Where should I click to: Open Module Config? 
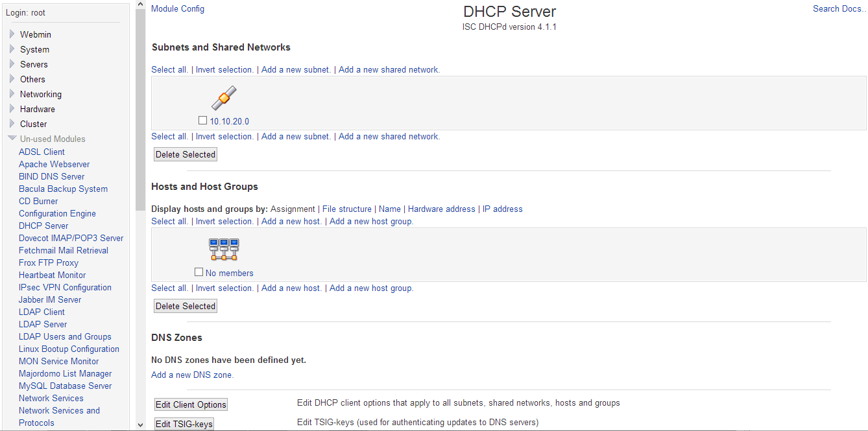click(x=177, y=8)
